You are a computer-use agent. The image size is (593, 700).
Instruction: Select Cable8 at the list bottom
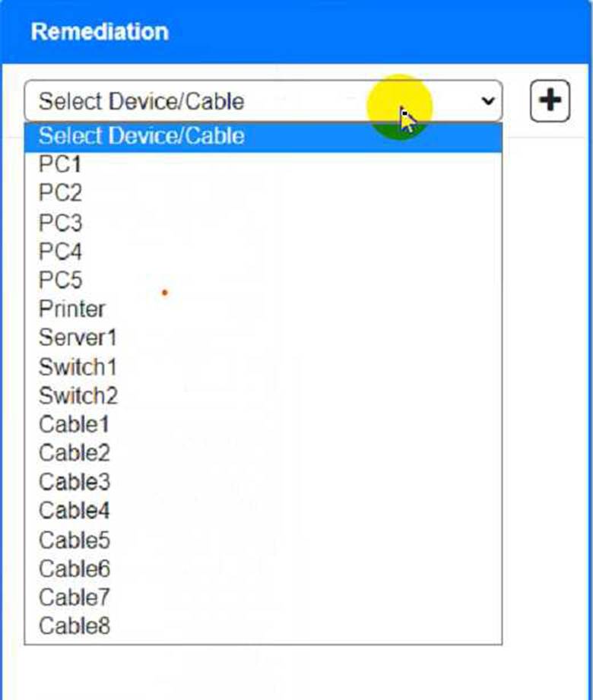click(x=264, y=626)
